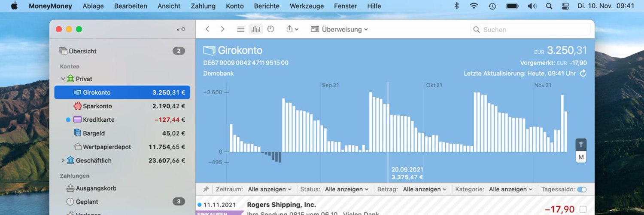Switch chart to monthly M view
644x215 pixels.
[581, 157]
